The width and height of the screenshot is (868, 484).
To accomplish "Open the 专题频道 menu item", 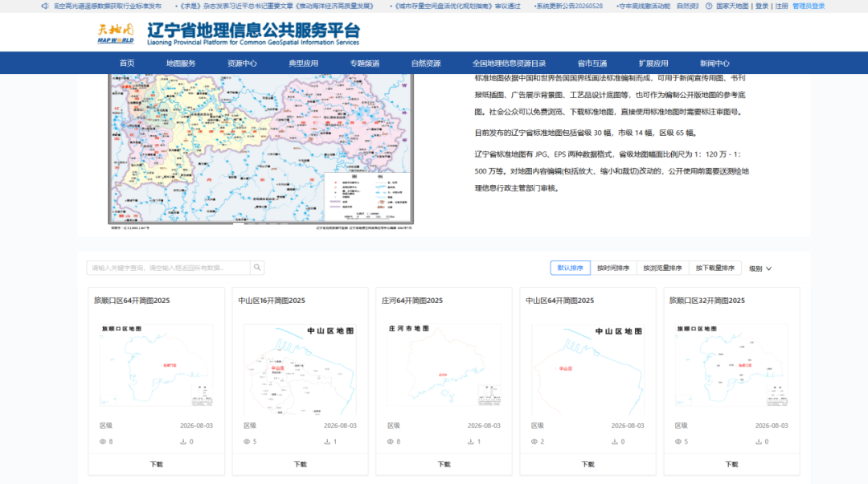I will click(x=365, y=64).
